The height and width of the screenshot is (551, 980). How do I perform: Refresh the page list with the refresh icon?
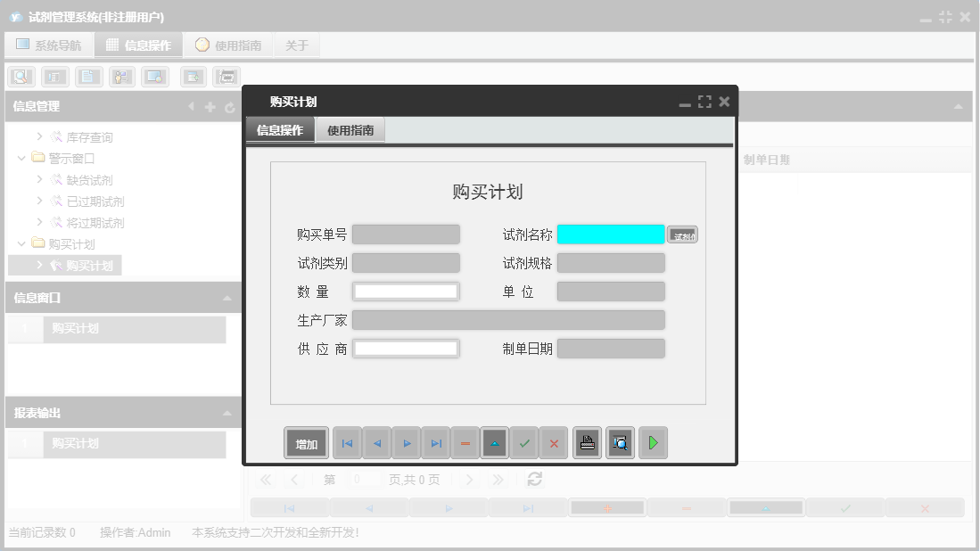(x=533, y=479)
